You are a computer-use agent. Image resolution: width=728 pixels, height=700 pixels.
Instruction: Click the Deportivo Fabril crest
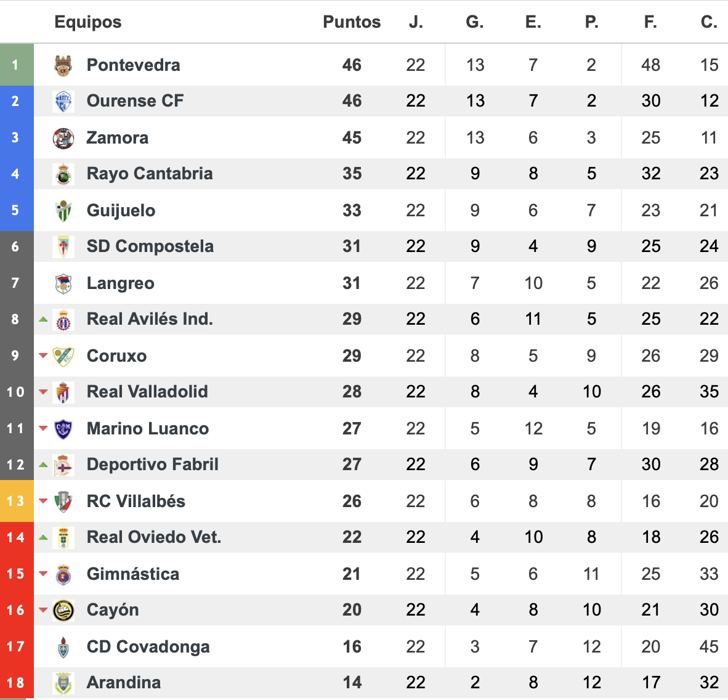tap(63, 465)
